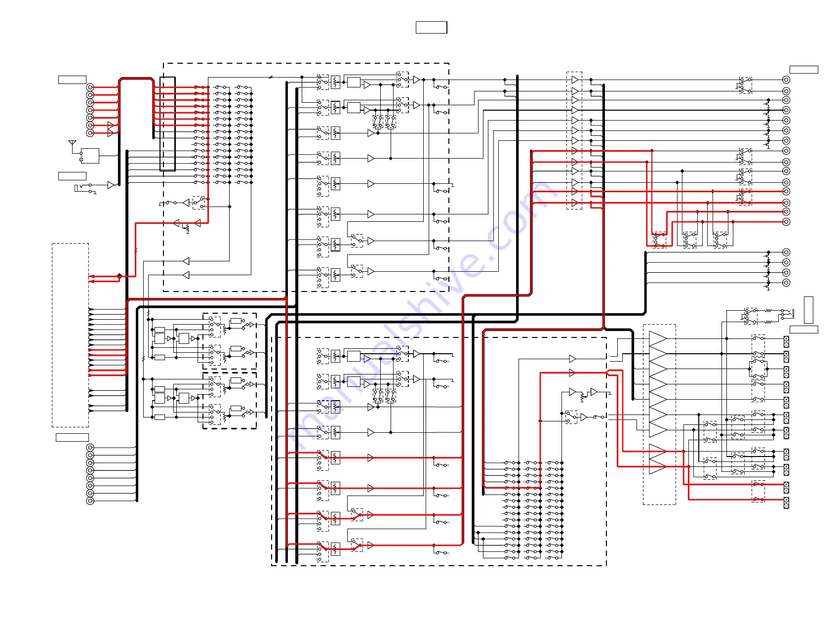
Task: Select the amplifier triangle after the microphone jack
Action: point(111,185)
